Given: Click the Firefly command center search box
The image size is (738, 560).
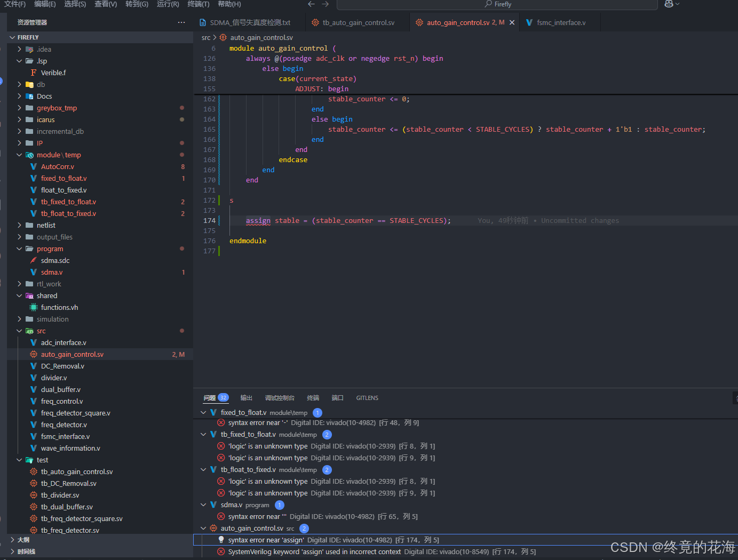Looking at the screenshot, I should point(497,4).
